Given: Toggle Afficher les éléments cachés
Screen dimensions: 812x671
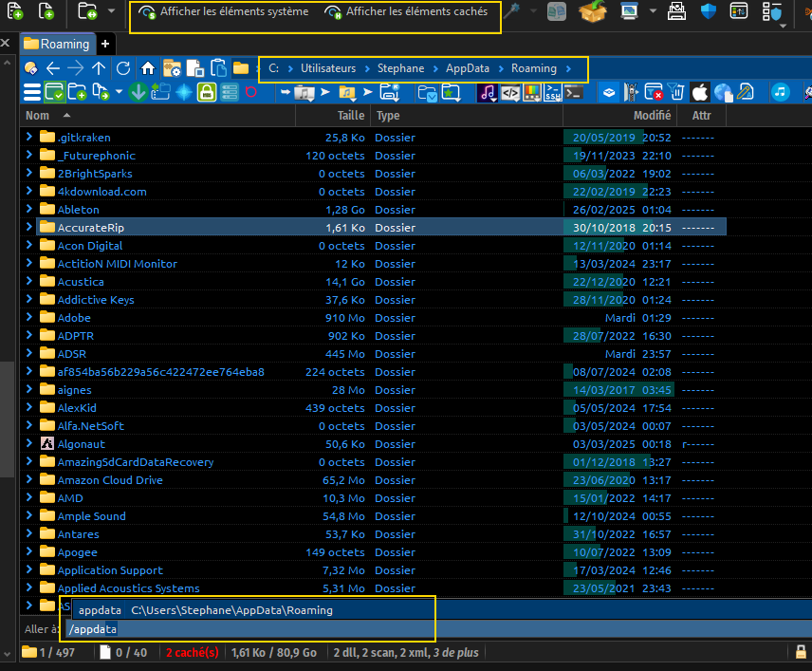Looking at the screenshot, I should click(407, 12).
